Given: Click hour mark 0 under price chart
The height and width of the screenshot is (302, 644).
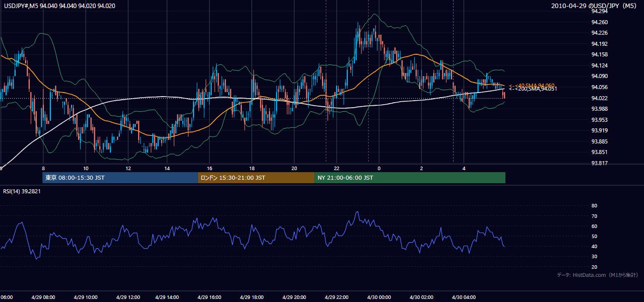Looking at the screenshot, I should 379,168.
